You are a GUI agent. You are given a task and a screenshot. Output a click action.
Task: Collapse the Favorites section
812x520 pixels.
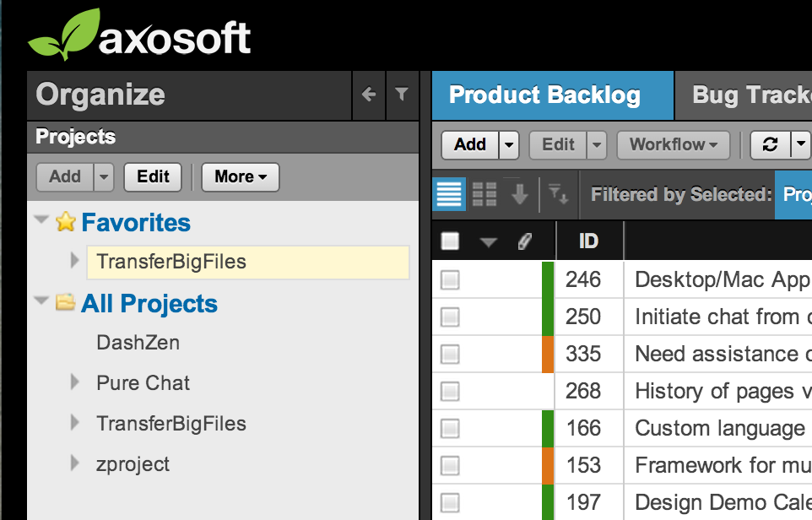tap(41, 219)
